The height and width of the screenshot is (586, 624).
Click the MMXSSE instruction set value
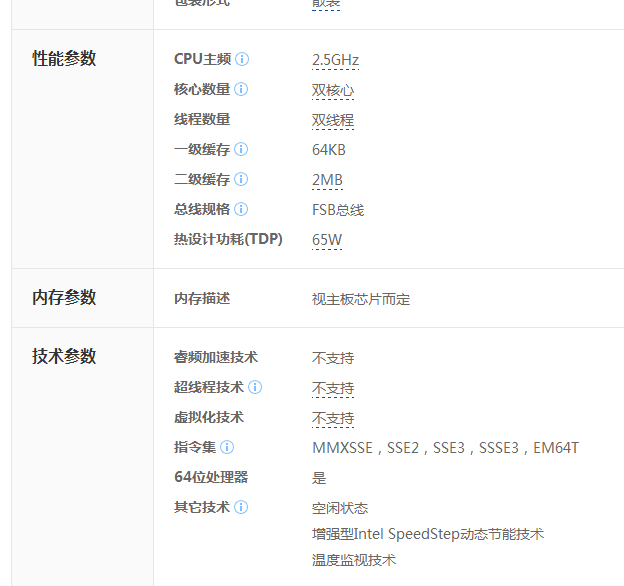tap(445, 448)
